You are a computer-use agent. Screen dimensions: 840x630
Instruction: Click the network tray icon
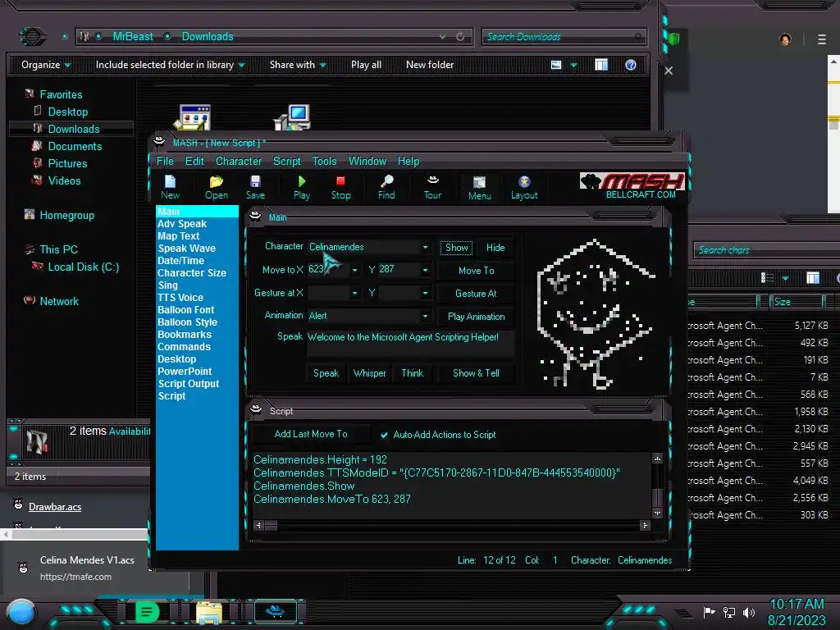[x=729, y=612]
